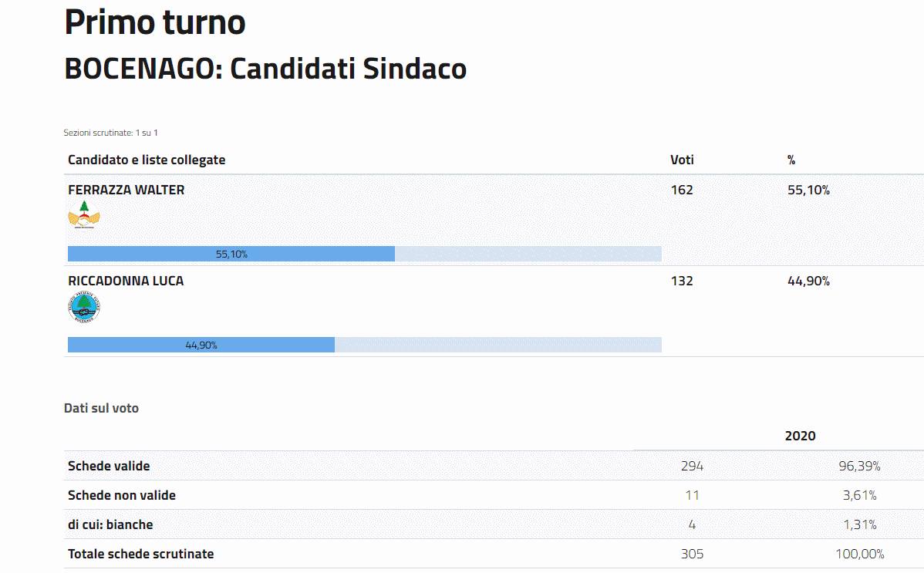This screenshot has height=573, width=924.
Task: Click Riccadonna's vote count 132
Action: [682, 281]
